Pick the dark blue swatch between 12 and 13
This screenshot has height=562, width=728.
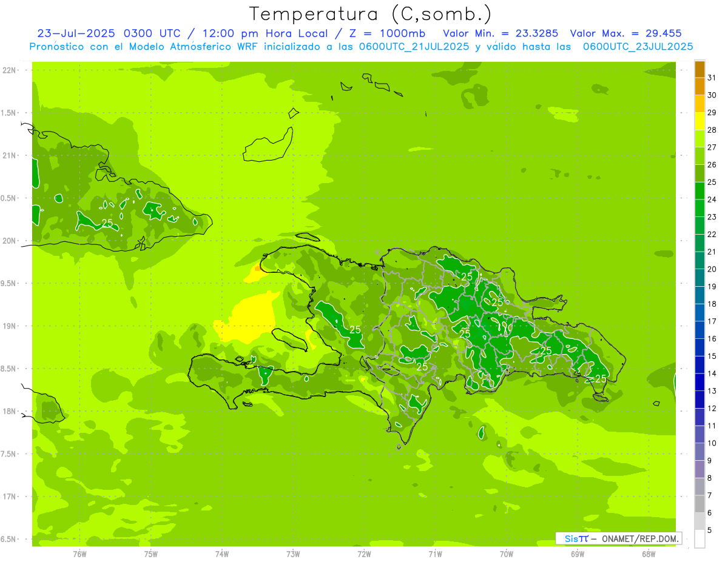click(699, 400)
